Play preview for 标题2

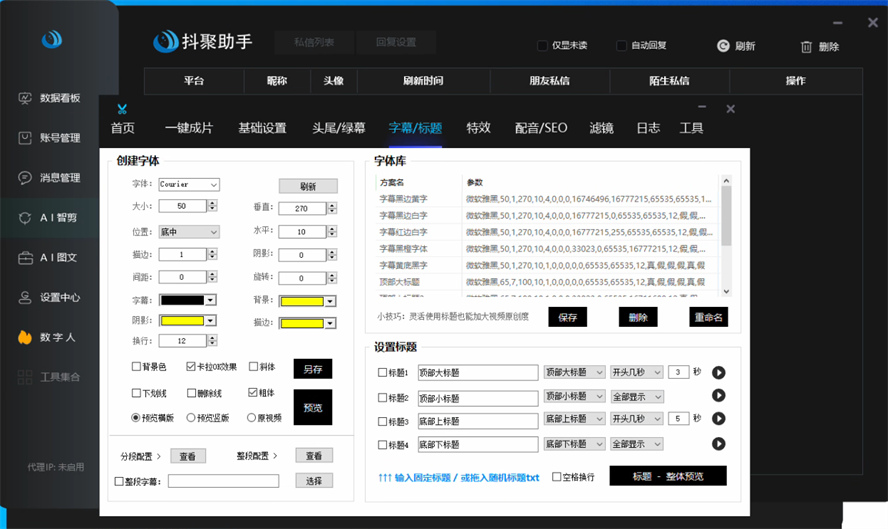719,395
